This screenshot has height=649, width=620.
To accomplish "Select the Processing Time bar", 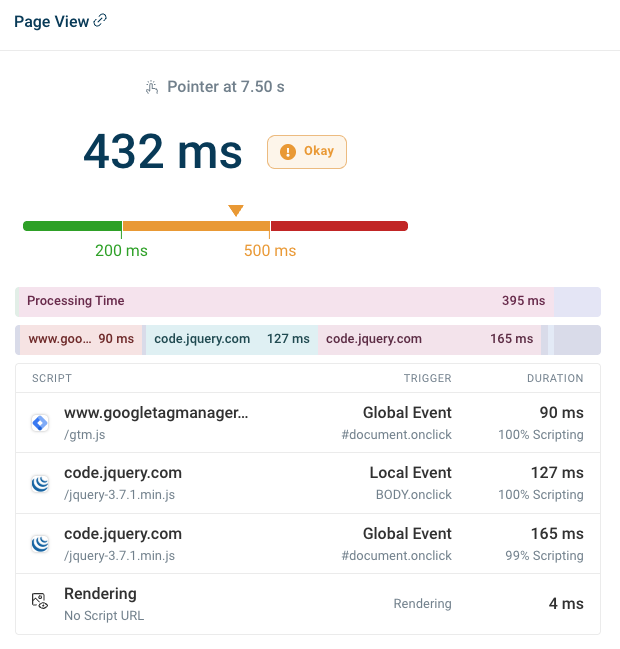I will pyautogui.click(x=285, y=301).
